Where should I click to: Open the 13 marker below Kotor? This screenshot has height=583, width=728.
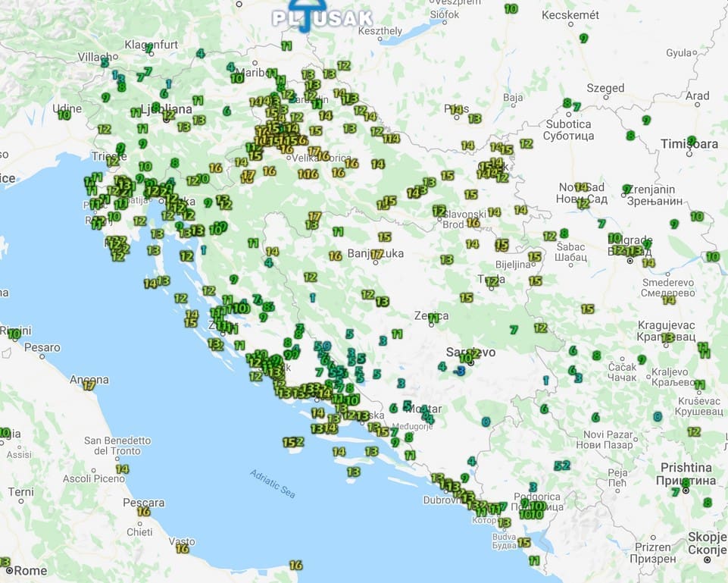point(505,522)
